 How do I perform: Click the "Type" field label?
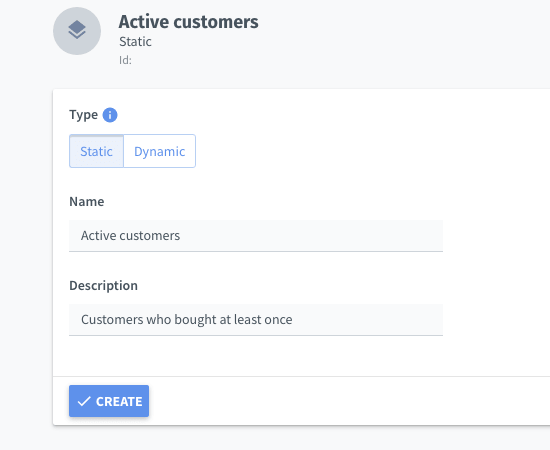pos(83,115)
